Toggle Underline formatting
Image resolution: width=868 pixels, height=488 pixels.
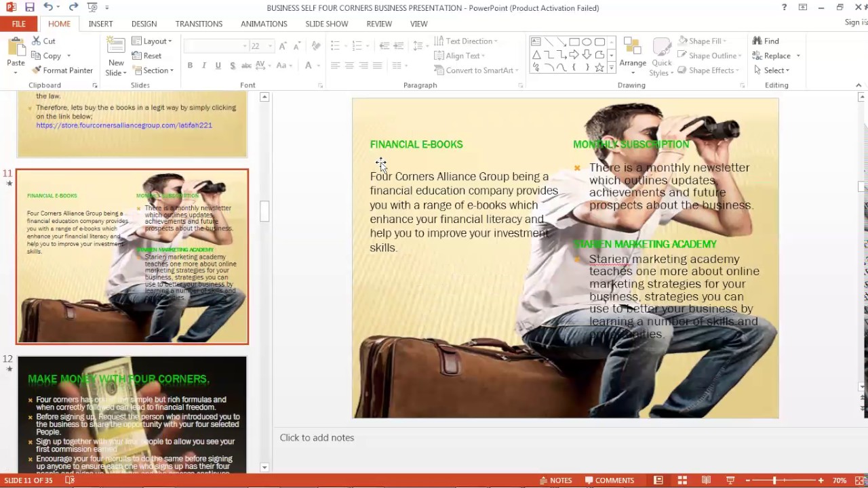click(x=218, y=66)
